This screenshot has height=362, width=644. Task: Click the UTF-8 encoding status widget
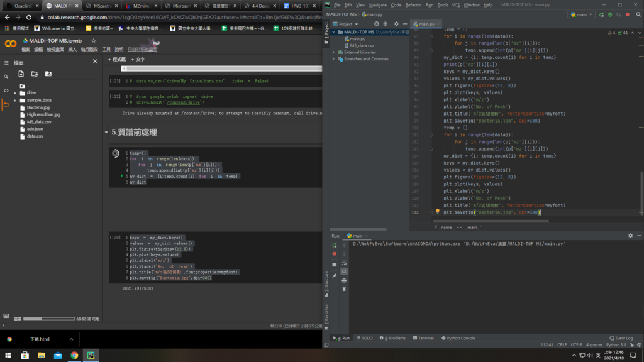point(577,345)
